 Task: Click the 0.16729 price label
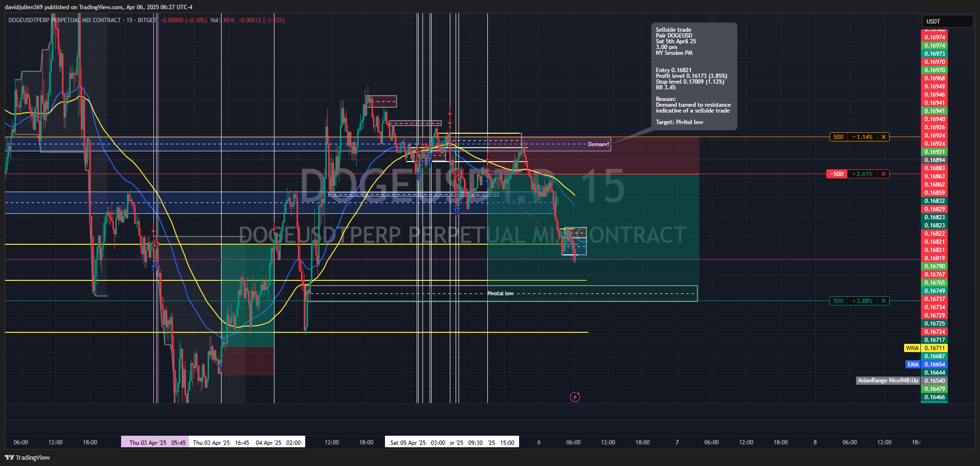pos(934,315)
